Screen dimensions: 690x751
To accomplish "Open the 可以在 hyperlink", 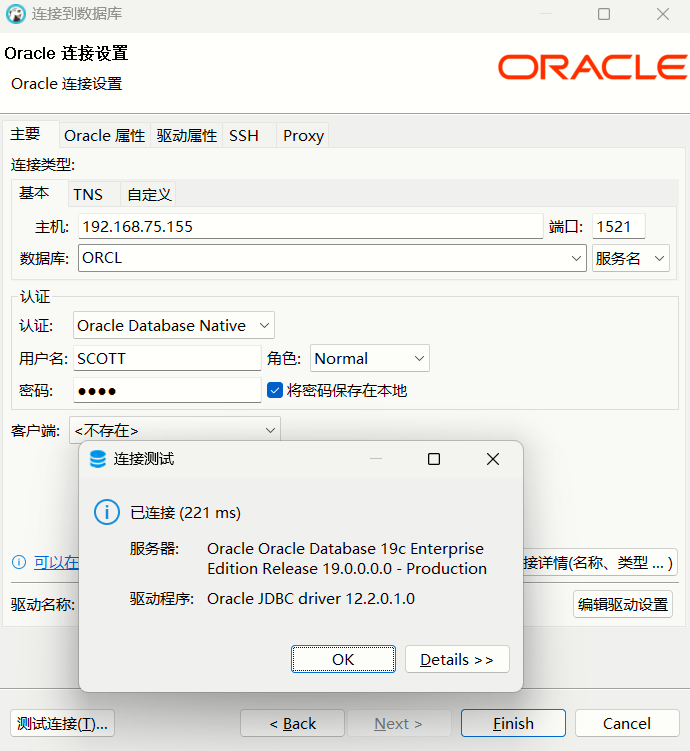I will coord(56,562).
